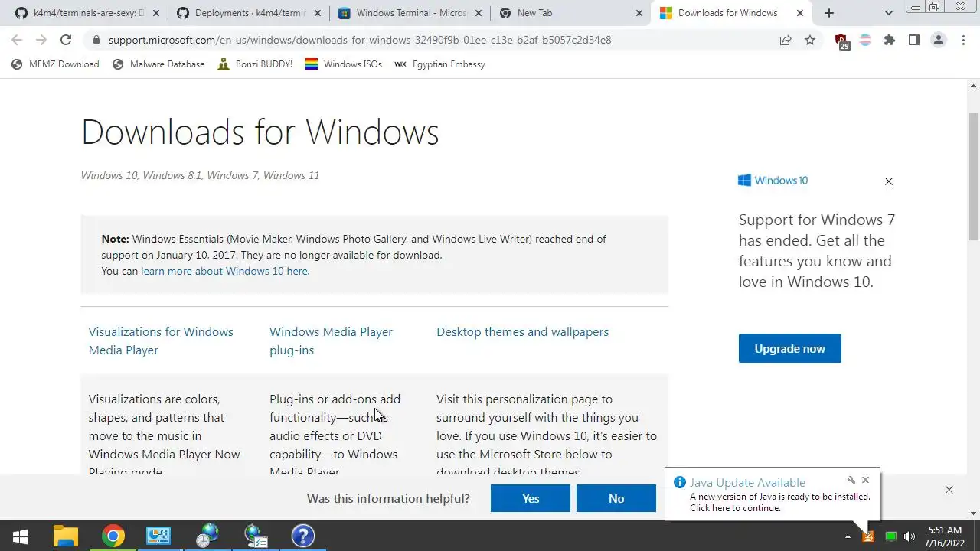Open File Explorer from taskbar
Viewport: 980px width, 551px height.
point(66,536)
